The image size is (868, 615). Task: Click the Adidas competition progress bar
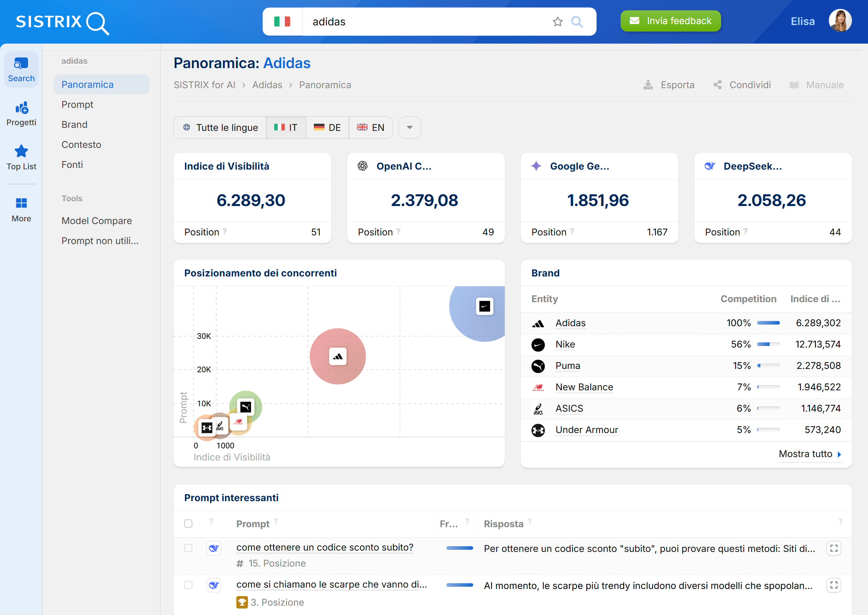point(768,323)
